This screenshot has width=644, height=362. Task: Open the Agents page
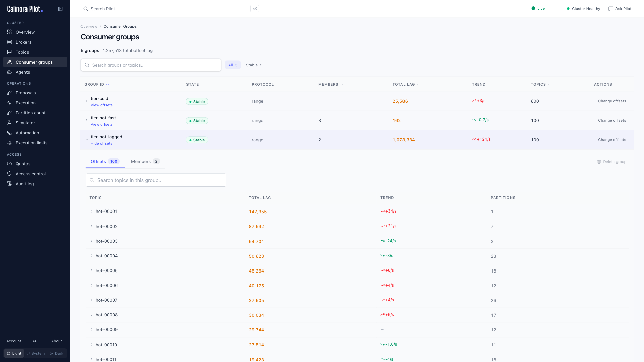[x=35, y=72]
